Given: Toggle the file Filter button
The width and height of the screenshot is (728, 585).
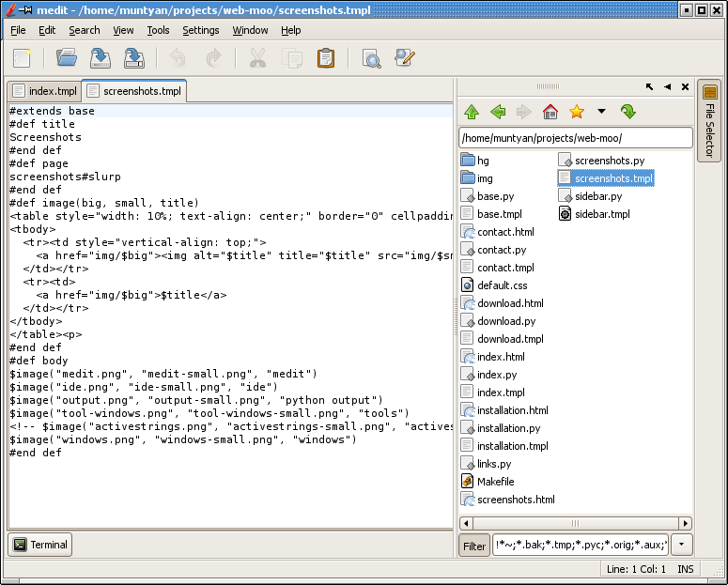Looking at the screenshot, I should click(x=474, y=546).
